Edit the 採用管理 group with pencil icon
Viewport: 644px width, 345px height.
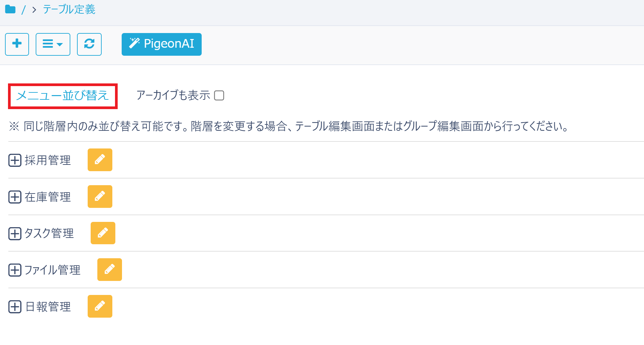[100, 160]
